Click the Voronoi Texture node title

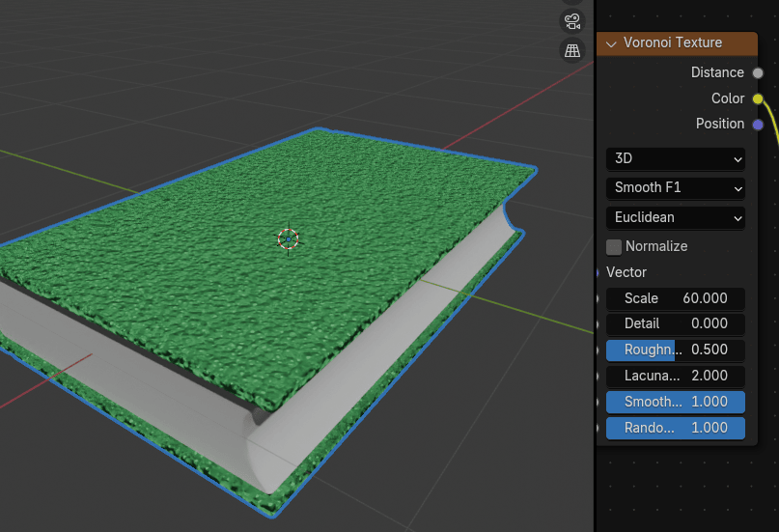click(x=673, y=42)
